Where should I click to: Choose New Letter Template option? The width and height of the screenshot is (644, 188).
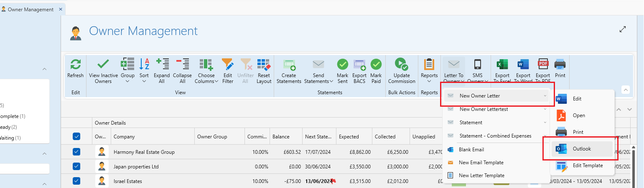click(496, 175)
